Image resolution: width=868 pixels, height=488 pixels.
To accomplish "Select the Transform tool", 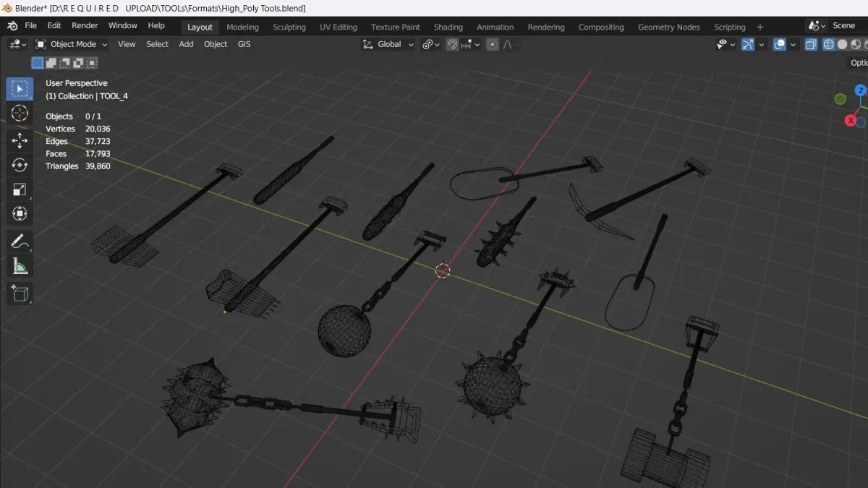I will 20,214.
